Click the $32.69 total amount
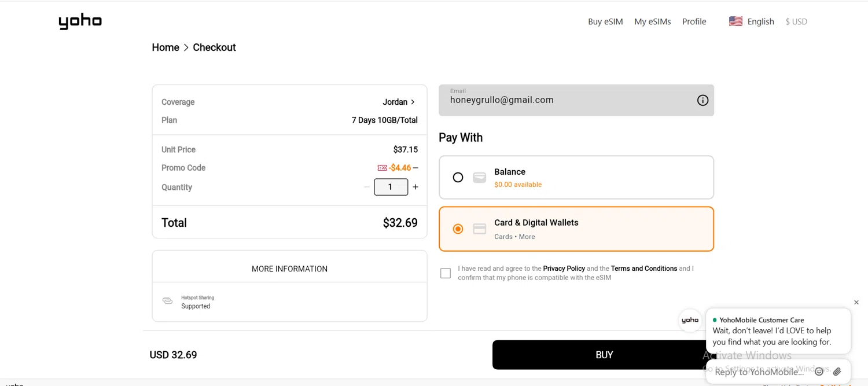This screenshot has width=868, height=386. point(400,223)
